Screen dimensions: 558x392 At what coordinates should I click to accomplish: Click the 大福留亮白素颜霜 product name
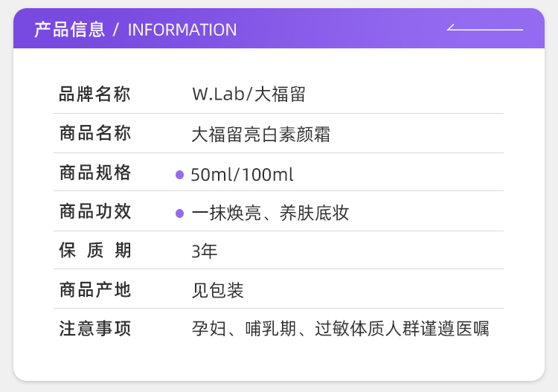click(x=260, y=135)
